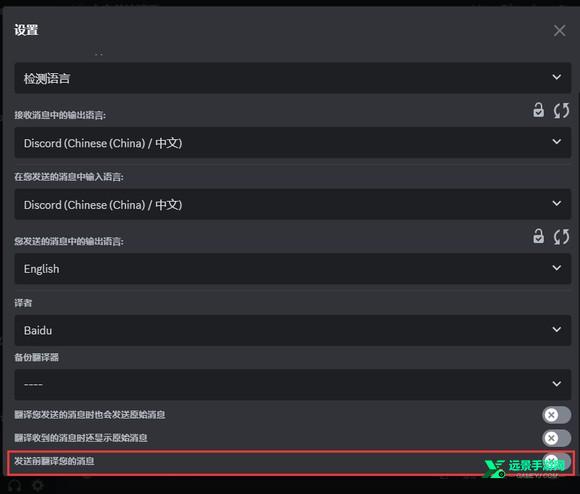
Task: Toggle 翻译您发送的消息时也会发送原始消息 switch
Action: [556, 415]
